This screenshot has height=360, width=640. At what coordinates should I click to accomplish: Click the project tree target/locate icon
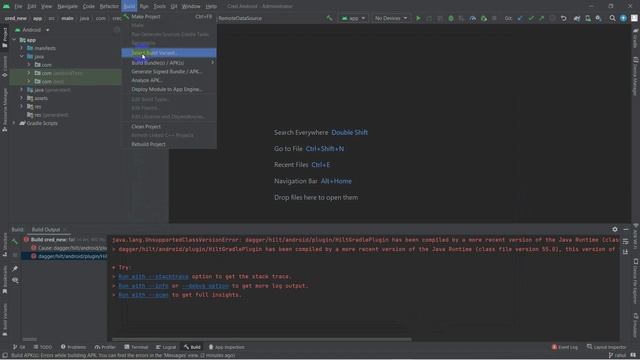pos(117,30)
